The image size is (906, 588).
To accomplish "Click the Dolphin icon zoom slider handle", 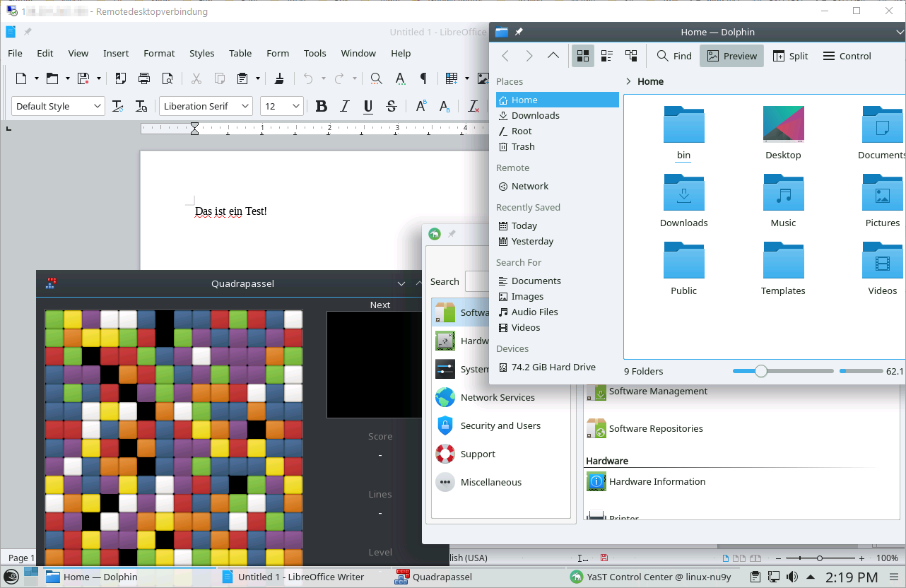I will click(x=761, y=371).
